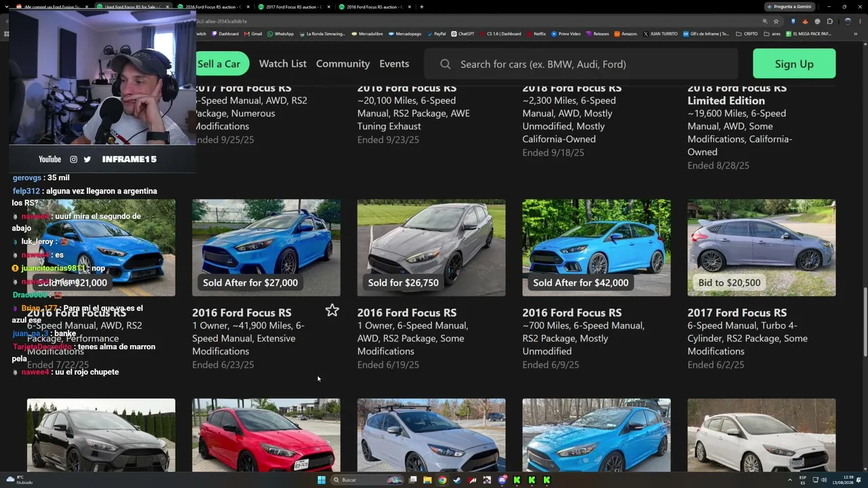Open Task View on the taskbar
This screenshot has width=868, height=488.
click(x=412, y=480)
